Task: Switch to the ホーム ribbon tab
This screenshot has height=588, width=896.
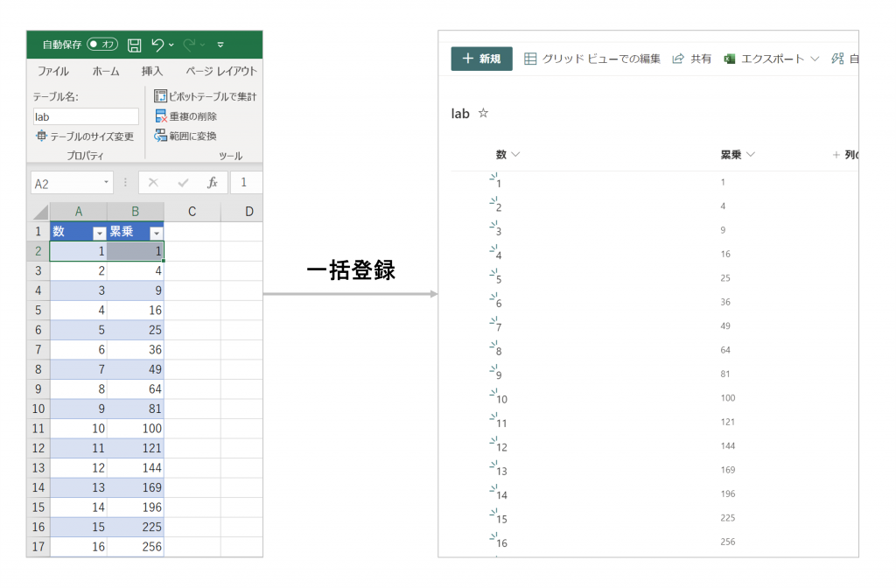Action: tap(106, 72)
